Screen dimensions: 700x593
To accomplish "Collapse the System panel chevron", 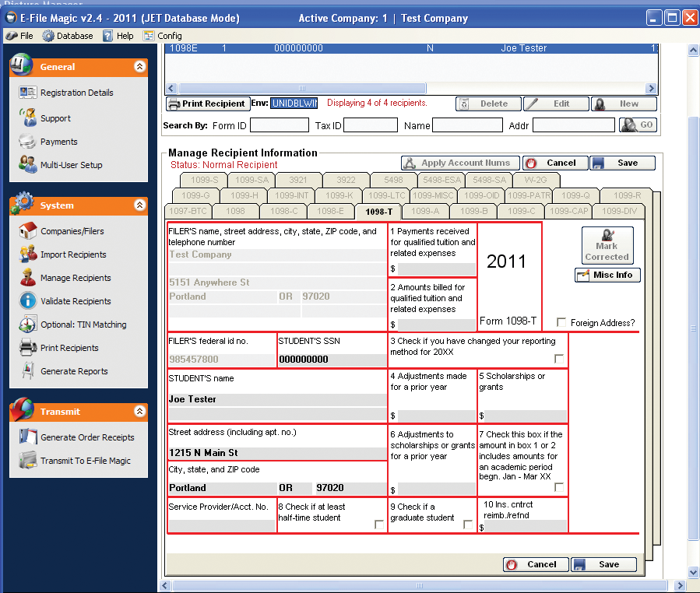I will pyautogui.click(x=139, y=205).
